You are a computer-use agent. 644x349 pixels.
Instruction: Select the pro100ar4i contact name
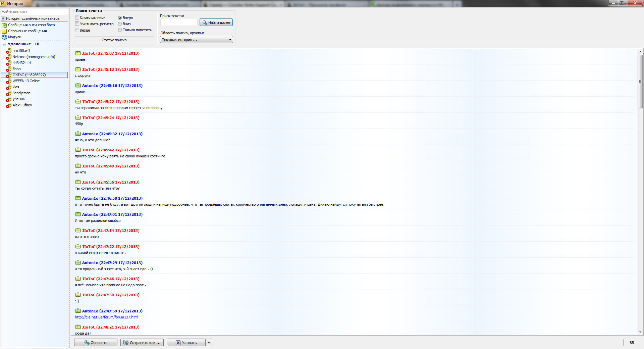pyautogui.click(x=21, y=51)
